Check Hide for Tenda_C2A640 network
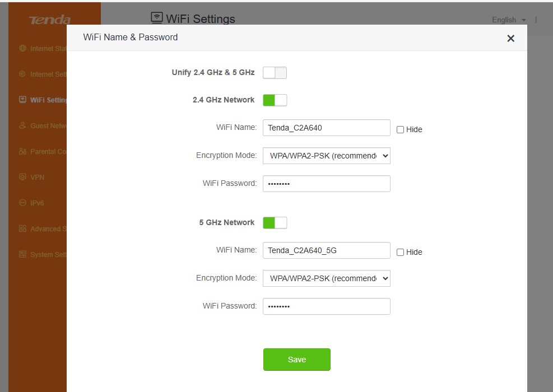 click(x=400, y=129)
